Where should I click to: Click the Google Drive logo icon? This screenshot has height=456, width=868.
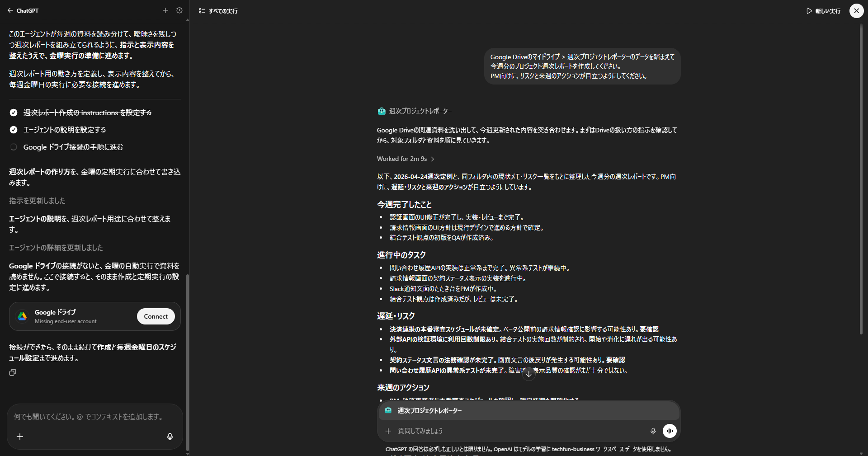pyautogui.click(x=22, y=316)
